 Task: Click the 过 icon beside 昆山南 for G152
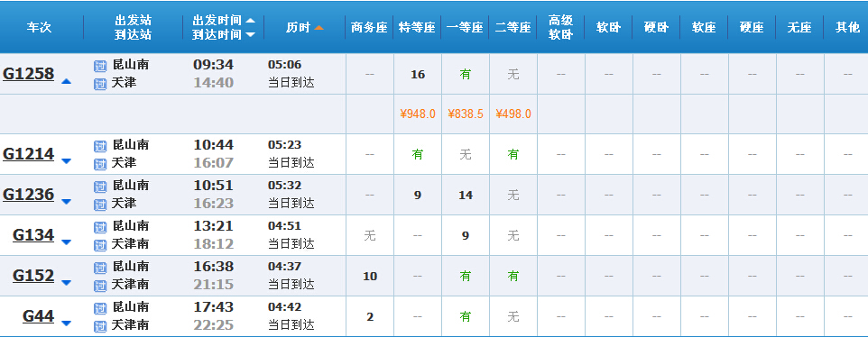coord(99,268)
